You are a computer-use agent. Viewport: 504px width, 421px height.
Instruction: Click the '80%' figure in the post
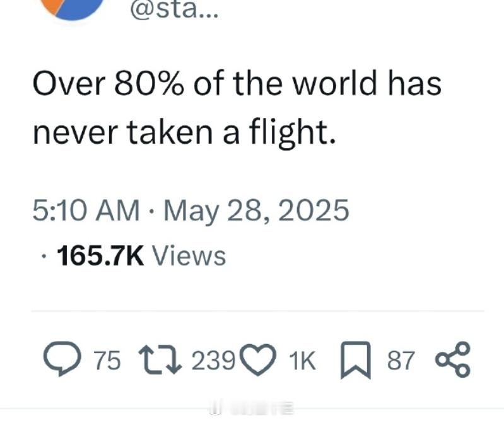point(149,84)
